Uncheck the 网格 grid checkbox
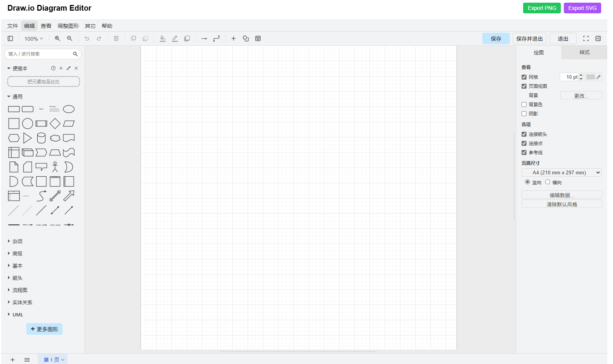613x364 pixels. pos(524,77)
